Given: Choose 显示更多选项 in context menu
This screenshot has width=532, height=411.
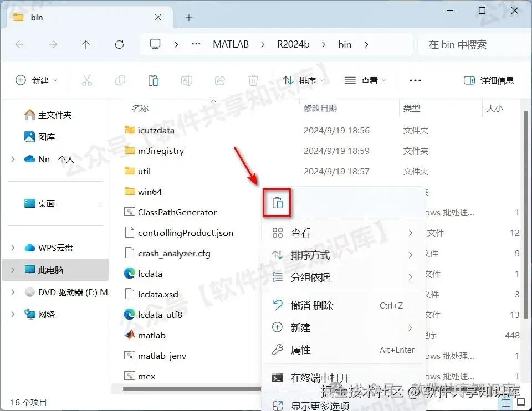Looking at the screenshot, I should click(343, 405).
